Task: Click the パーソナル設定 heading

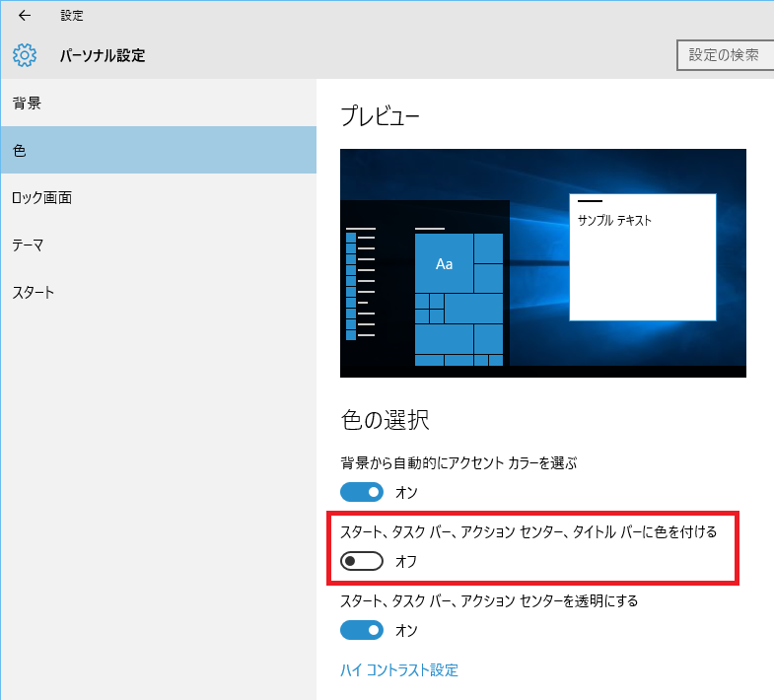Action: pyautogui.click(x=103, y=55)
